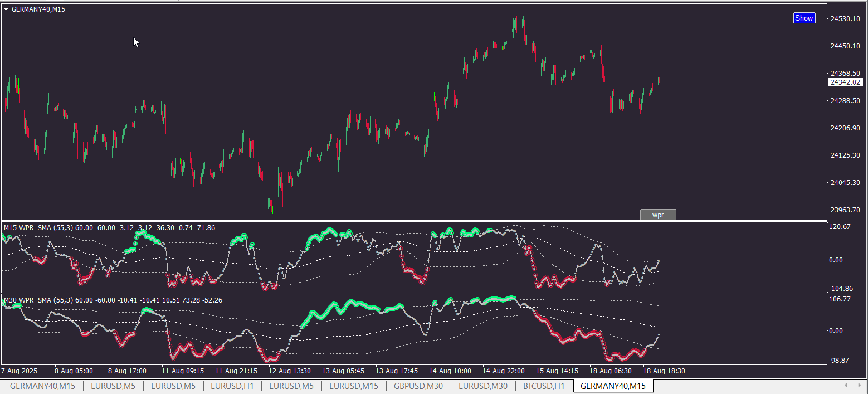This screenshot has height=394, width=868.
Task: Switch to the EURUSD,M30 chart tab
Action: coord(483,386)
